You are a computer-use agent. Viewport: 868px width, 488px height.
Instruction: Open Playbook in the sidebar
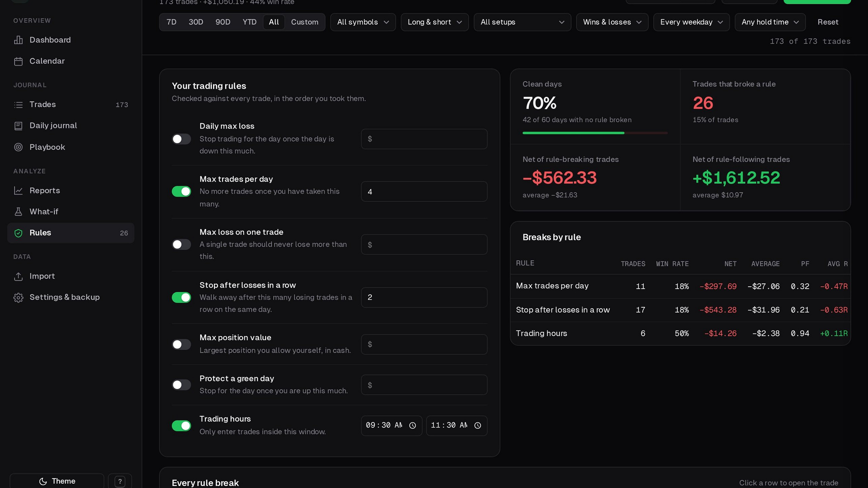tap(71, 147)
